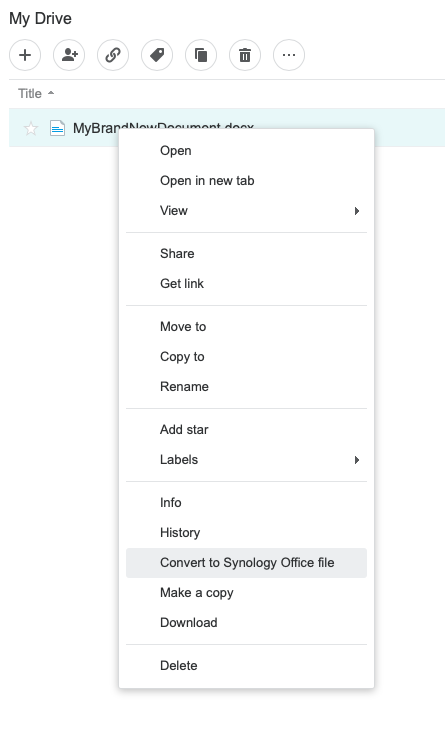Open the three-dots more actions button
The height and width of the screenshot is (750, 445).
pyautogui.click(x=289, y=55)
